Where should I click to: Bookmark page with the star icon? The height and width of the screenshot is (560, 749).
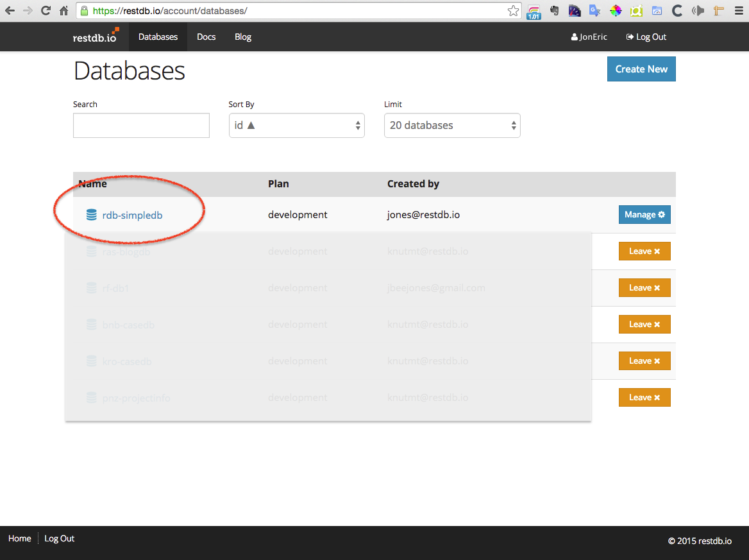click(x=514, y=10)
